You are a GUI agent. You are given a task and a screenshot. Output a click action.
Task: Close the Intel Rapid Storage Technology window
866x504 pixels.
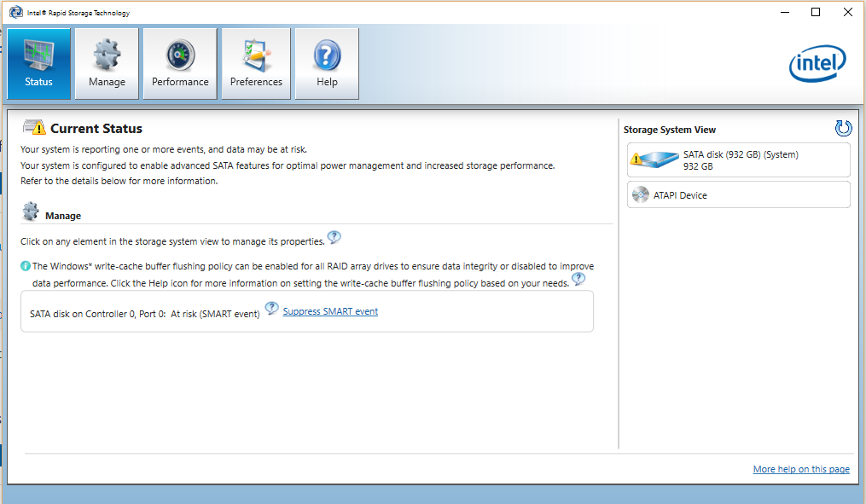click(x=848, y=12)
